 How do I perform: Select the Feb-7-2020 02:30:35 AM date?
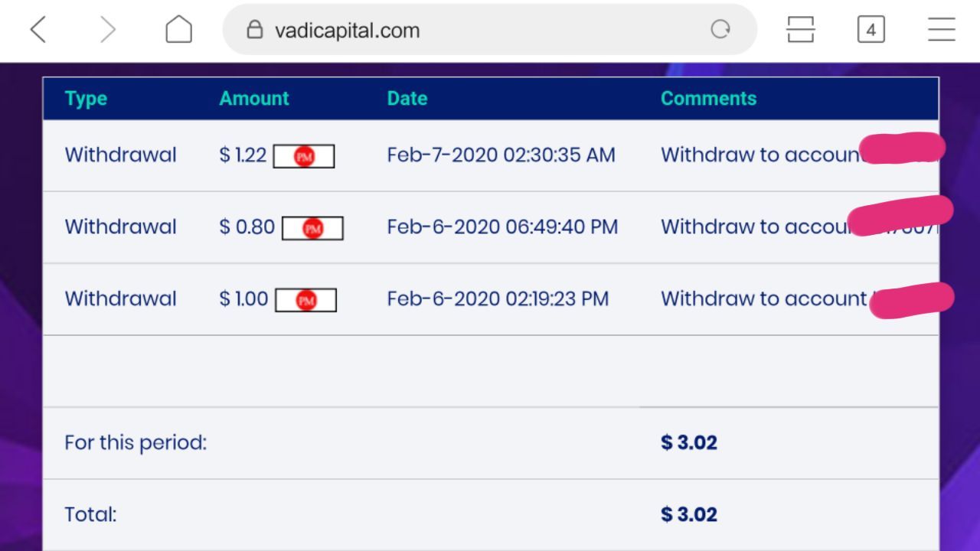click(x=501, y=155)
